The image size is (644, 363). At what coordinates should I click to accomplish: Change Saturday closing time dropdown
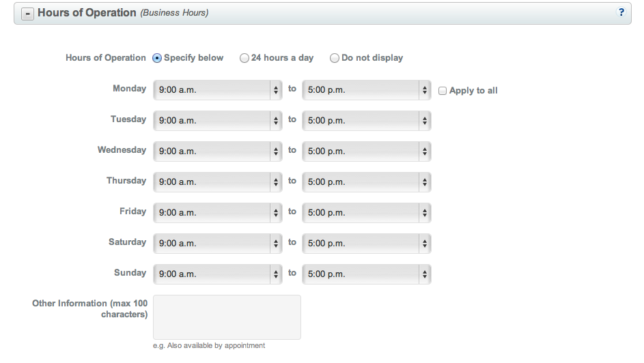367,244
